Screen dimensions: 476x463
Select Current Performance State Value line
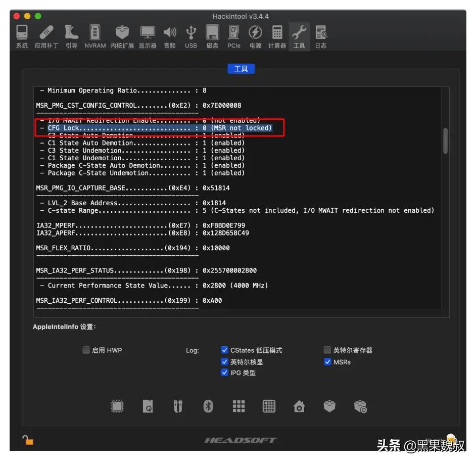(154, 286)
